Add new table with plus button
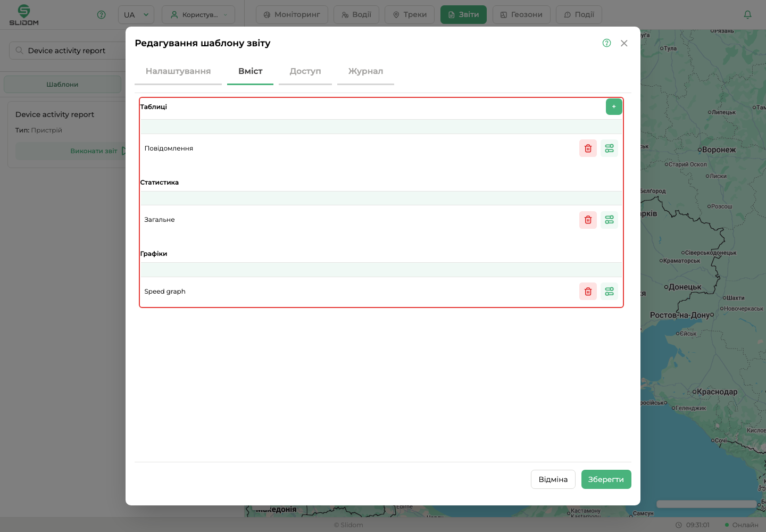The image size is (766, 532). (614, 106)
